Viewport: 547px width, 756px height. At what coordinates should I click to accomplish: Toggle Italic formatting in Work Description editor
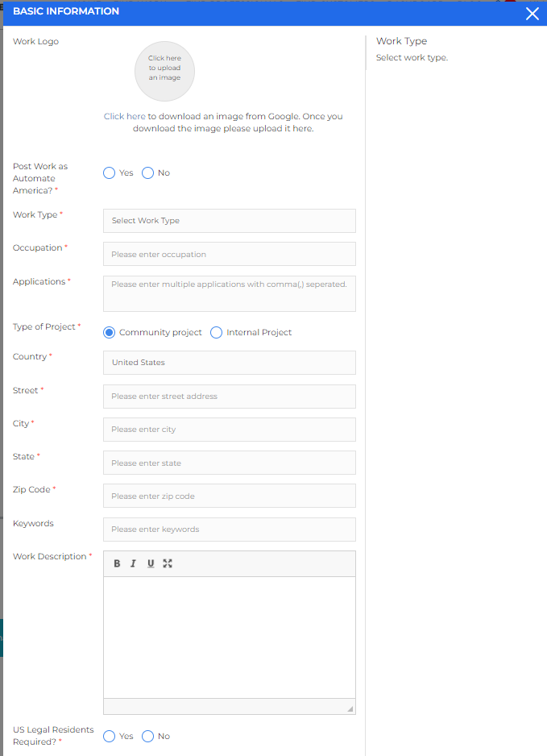(134, 563)
